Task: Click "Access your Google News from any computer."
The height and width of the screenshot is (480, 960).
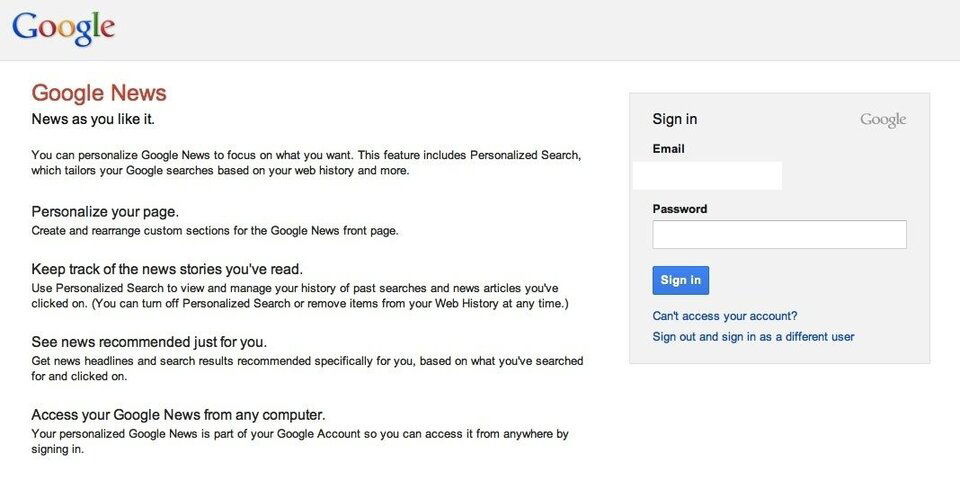Action: click(178, 415)
